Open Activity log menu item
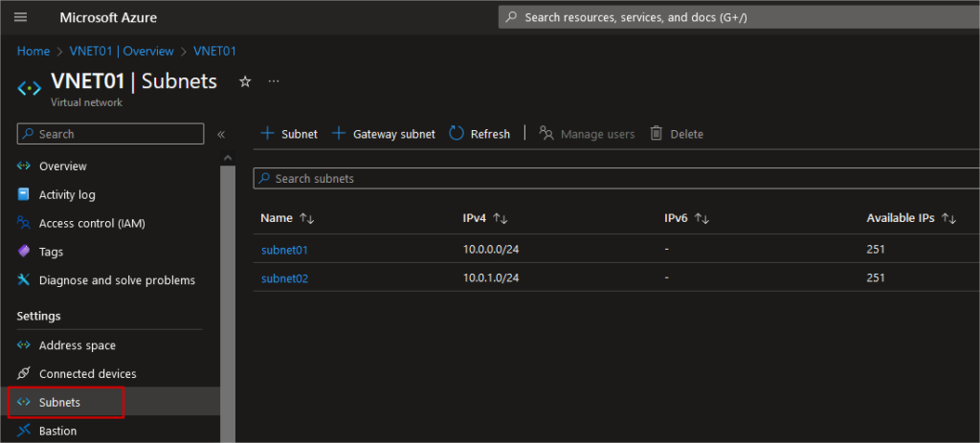 coord(67,195)
